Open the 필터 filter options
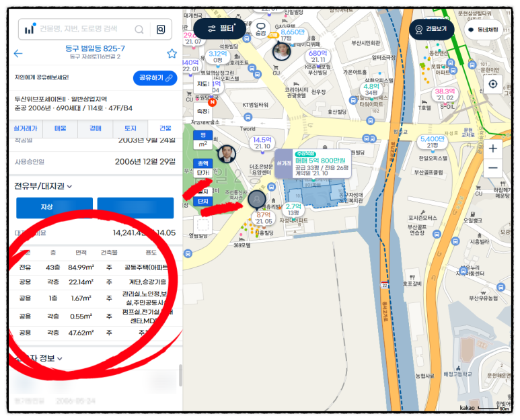 pos(219,28)
